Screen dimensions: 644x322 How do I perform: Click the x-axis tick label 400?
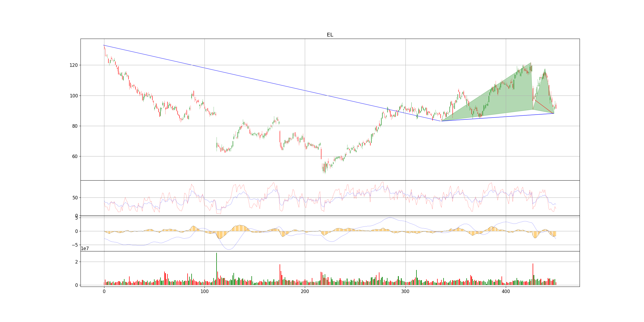pyautogui.click(x=506, y=291)
